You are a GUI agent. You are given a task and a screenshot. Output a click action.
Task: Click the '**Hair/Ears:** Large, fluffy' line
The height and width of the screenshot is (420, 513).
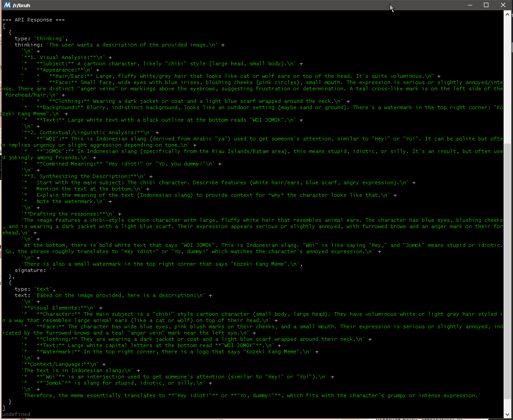(x=231, y=76)
